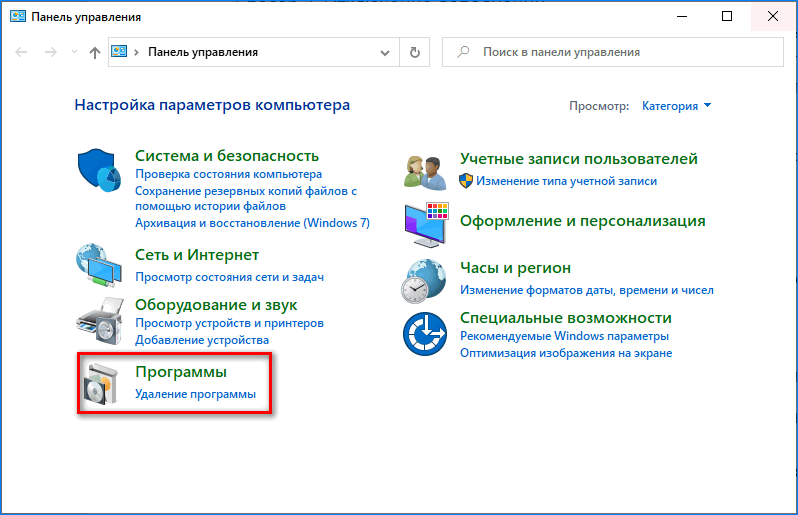Open the System and Security shield icon

coord(99,170)
